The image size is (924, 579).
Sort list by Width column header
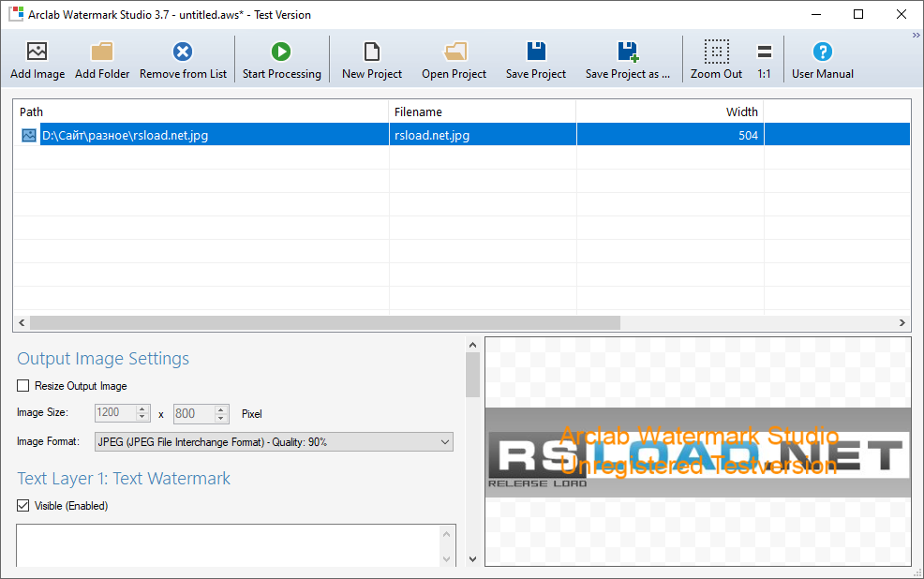pos(670,111)
